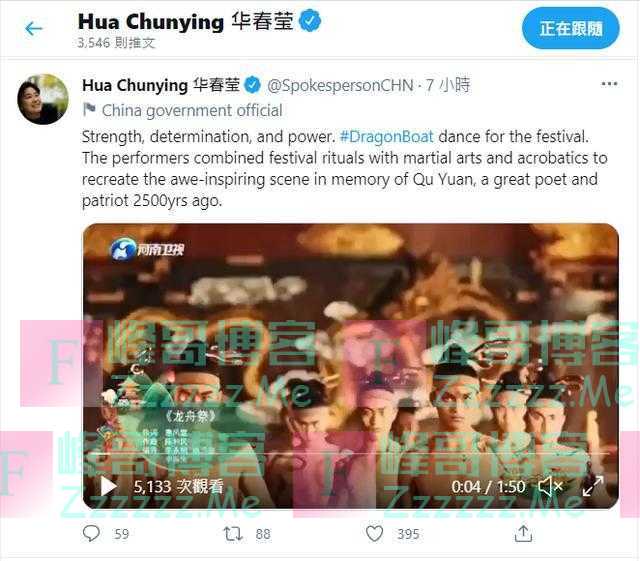
Task: Open Hua Chunying's profile avatar
Action: (43, 99)
